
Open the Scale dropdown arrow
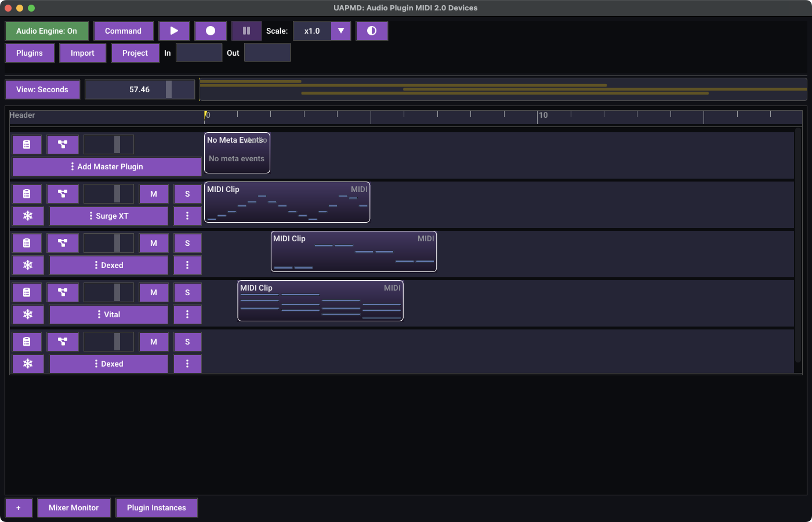341,31
